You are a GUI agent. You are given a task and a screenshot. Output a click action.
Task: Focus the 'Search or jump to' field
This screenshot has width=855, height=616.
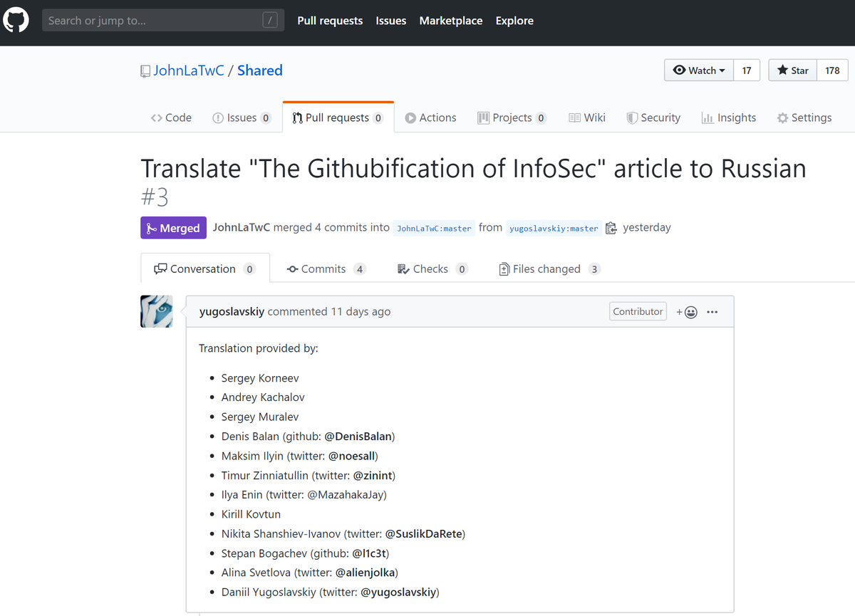(x=163, y=20)
